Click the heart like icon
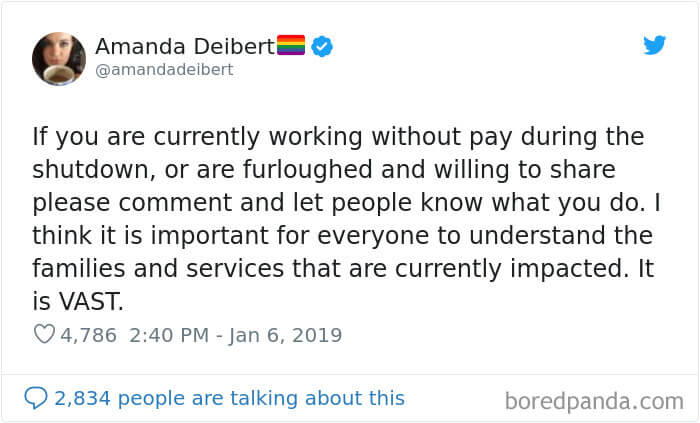The height and width of the screenshot is (423, 700). (44, 334)
